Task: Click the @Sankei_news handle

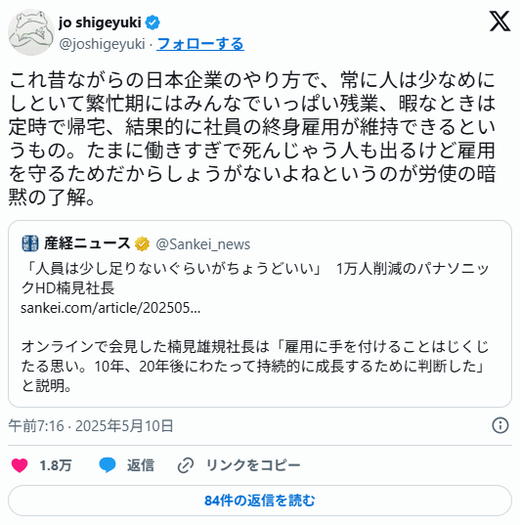Action: (x=203, y=244)
